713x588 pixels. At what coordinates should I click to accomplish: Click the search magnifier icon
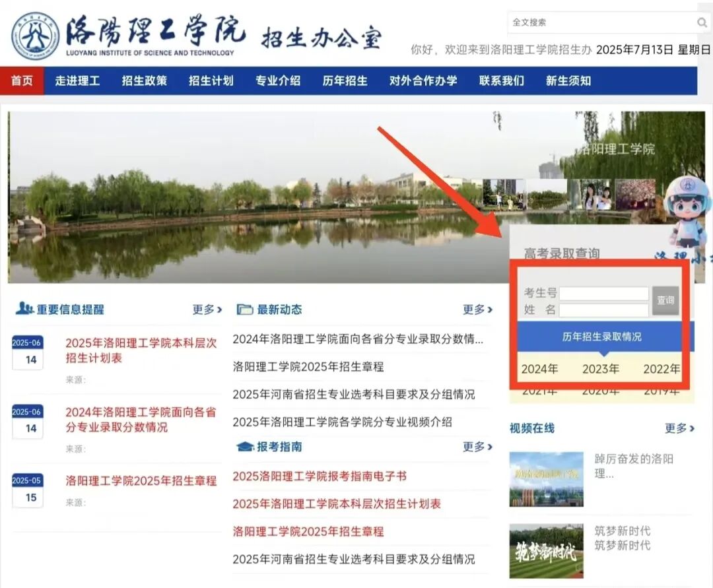click(x=701, y=22)
